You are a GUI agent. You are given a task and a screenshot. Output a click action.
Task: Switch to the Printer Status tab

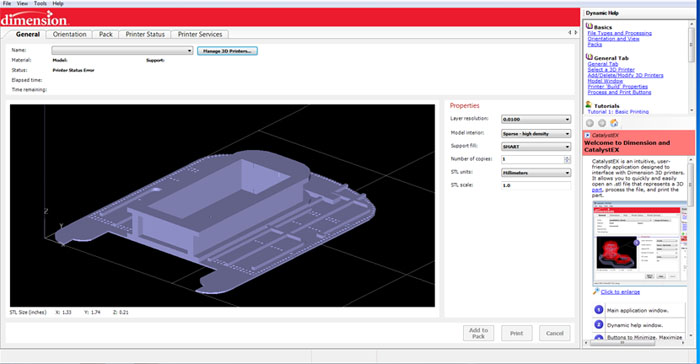(x=145, y=34)
